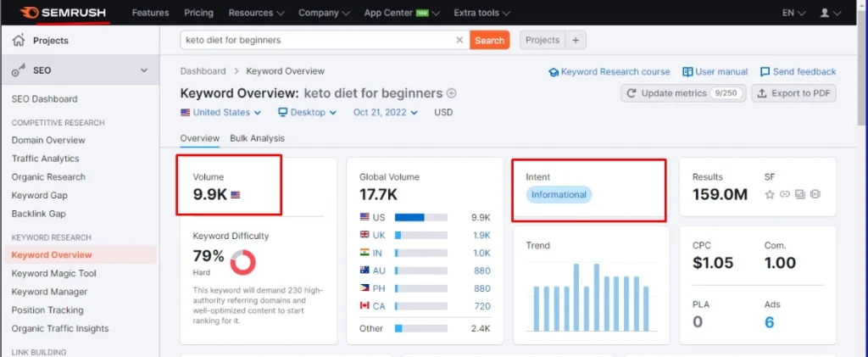Click the AU volume value 880

click(482, 271)
